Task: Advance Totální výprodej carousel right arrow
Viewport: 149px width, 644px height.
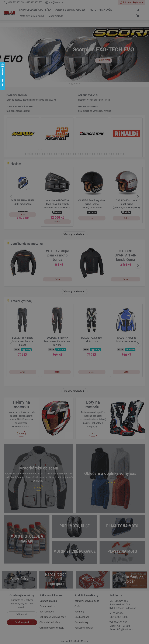Action: pos(138,344)
